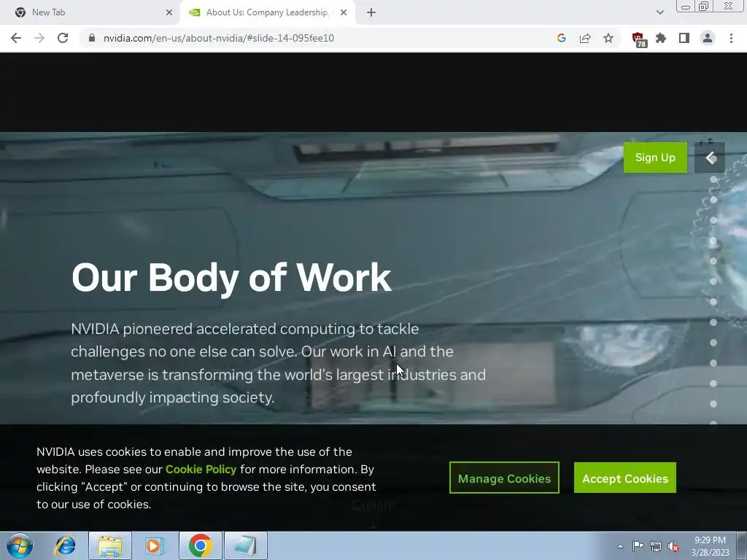The height and width of the screenshot is (560, 747).
Task: Open Action Center flag icon
Action: pos(638,546)
